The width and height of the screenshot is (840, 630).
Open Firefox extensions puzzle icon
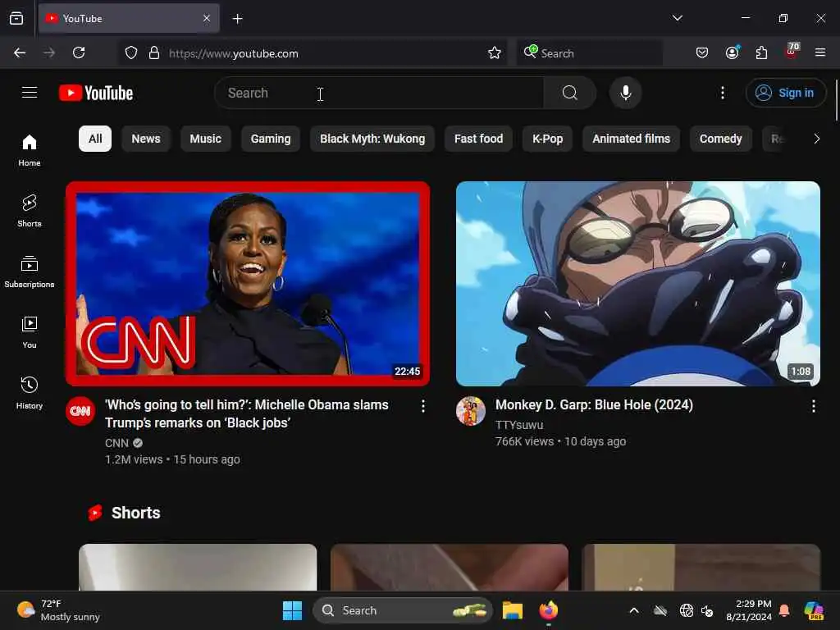click(761, 52)
